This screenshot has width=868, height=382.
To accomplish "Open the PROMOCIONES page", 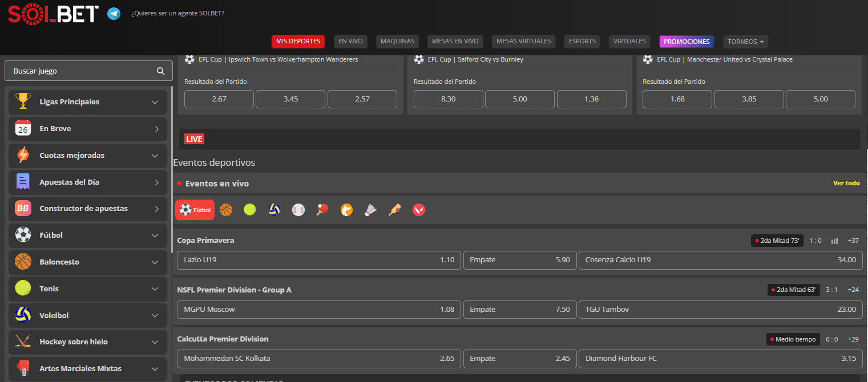I will pyautogui.click(x=686, y=41).
